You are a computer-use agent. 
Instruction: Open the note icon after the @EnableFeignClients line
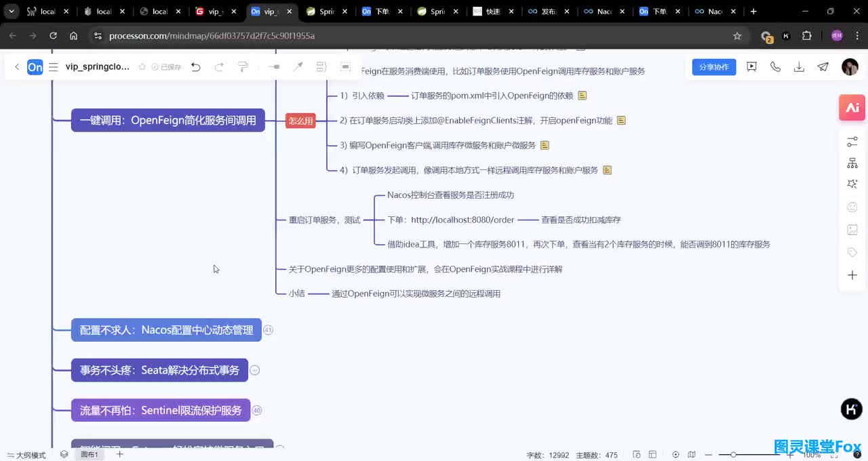click(x=621, y=121)
